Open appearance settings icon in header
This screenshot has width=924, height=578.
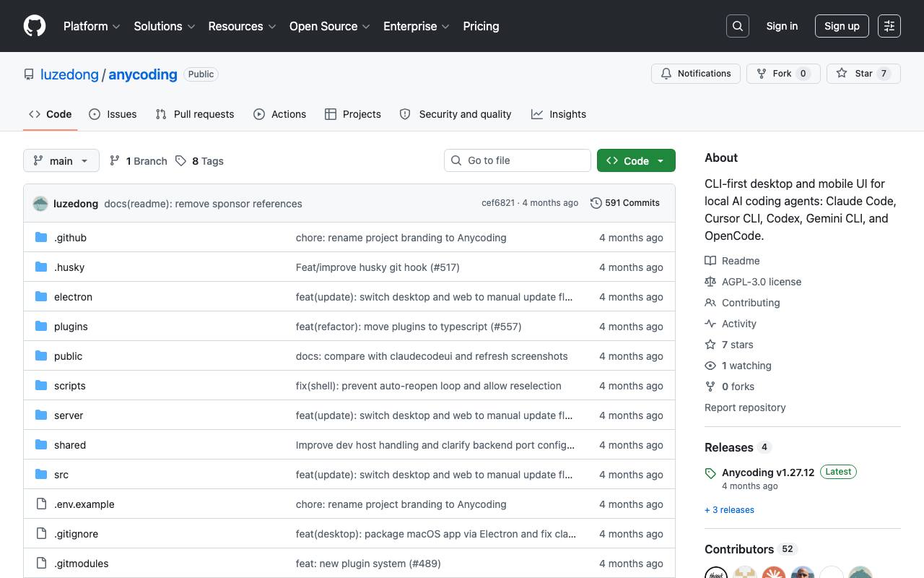(x=889, y=26)
